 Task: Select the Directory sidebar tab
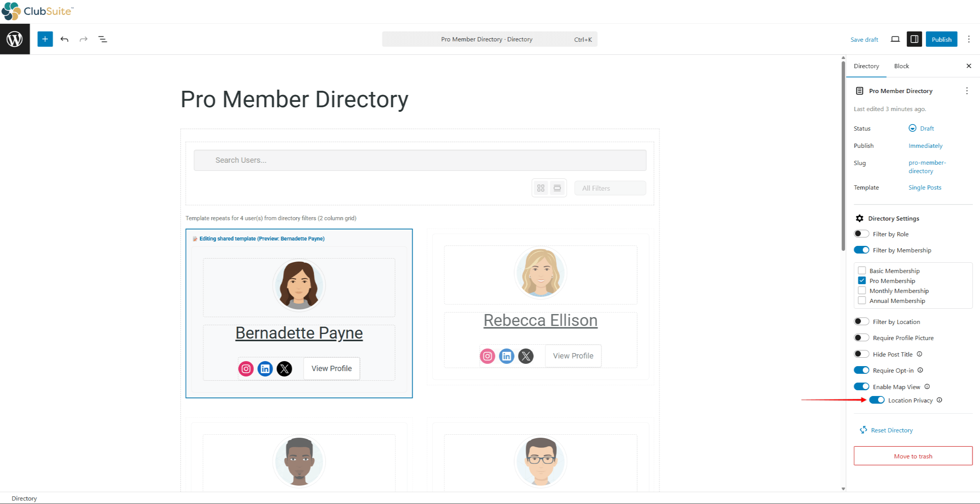coord(866,66)
